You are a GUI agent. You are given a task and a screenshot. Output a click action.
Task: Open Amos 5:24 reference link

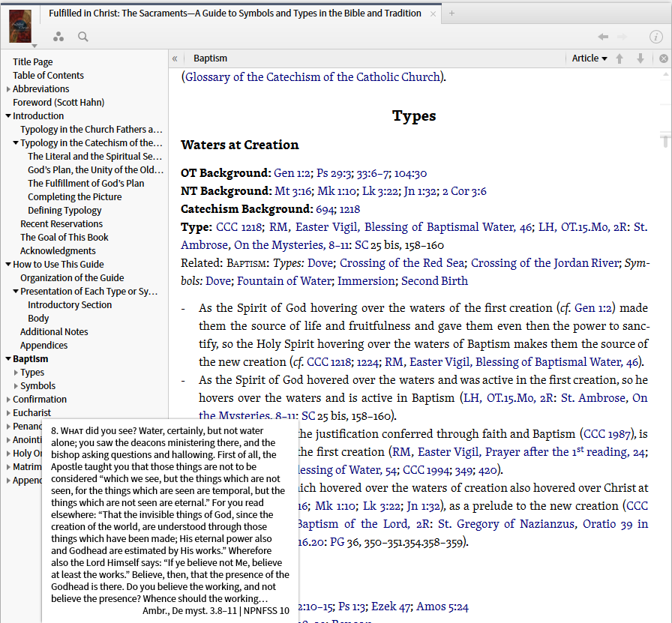pos(442,607)
